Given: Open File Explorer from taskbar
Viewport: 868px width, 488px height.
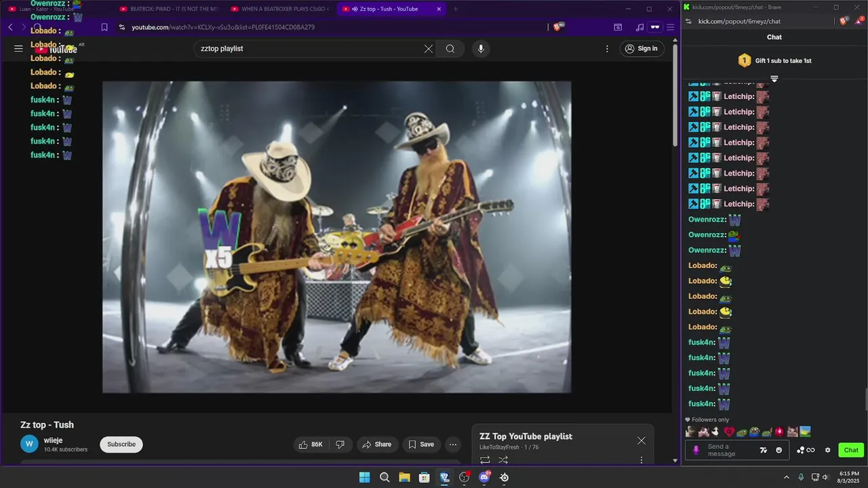Looking at the screenshot, I should pyautogui.click(x=404, y=477).
